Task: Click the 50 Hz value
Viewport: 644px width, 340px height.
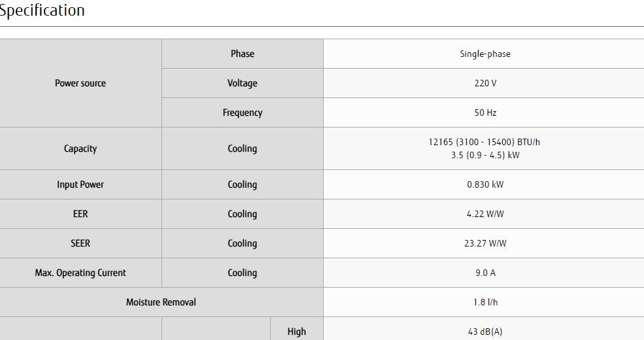Action: (x=484, y=112)
